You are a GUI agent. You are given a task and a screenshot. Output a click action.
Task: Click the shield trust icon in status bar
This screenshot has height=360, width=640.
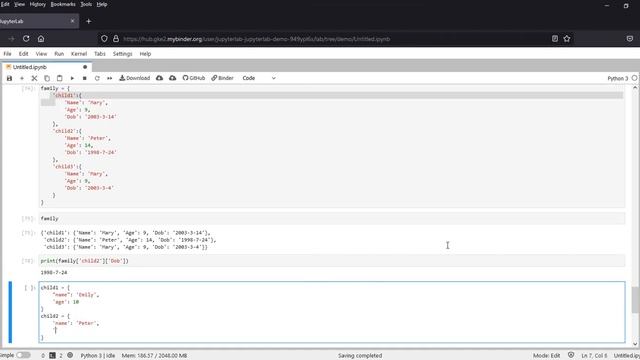(571, 356)
